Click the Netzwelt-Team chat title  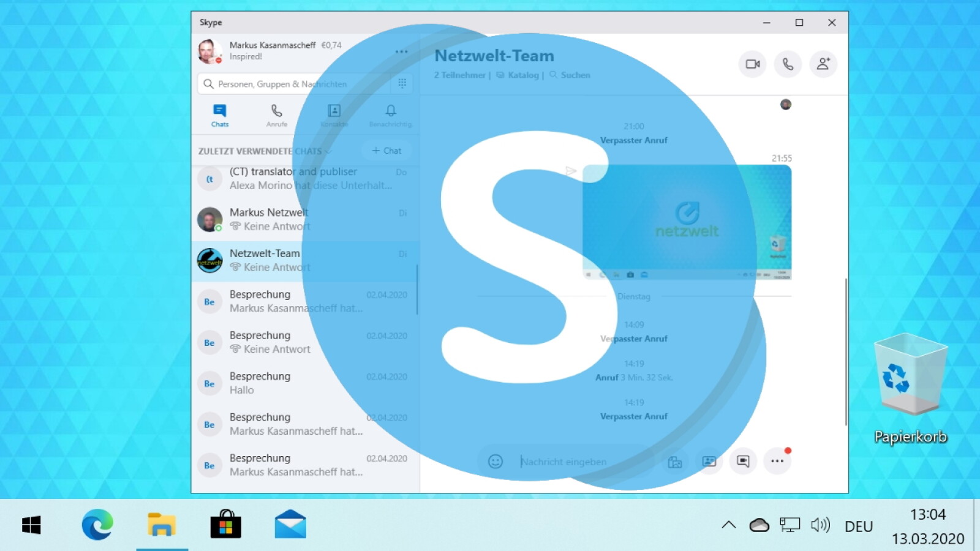pyautogui.click(x=494, y=56)
